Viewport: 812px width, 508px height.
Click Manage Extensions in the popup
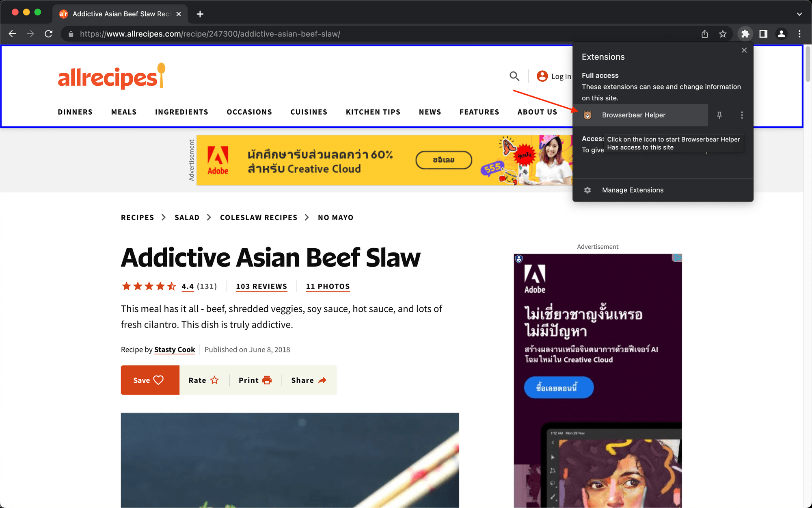(x=633, y=190)
